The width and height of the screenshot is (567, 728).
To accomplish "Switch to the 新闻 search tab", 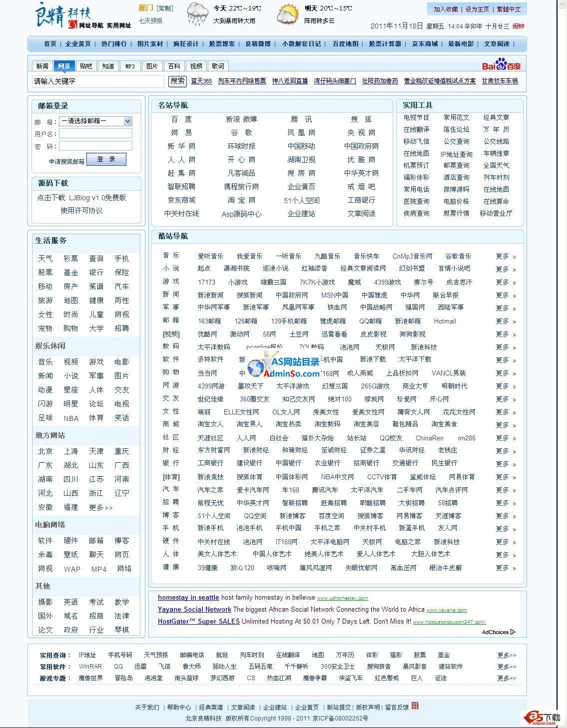I will click(x=42, y=66).
